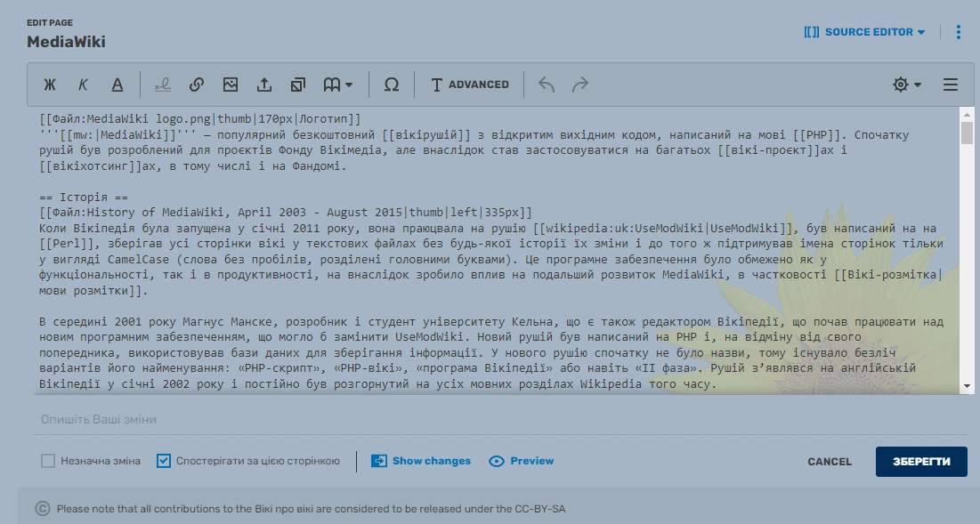
Task: Insert special character with Omega icon
Action: point(392,85)
